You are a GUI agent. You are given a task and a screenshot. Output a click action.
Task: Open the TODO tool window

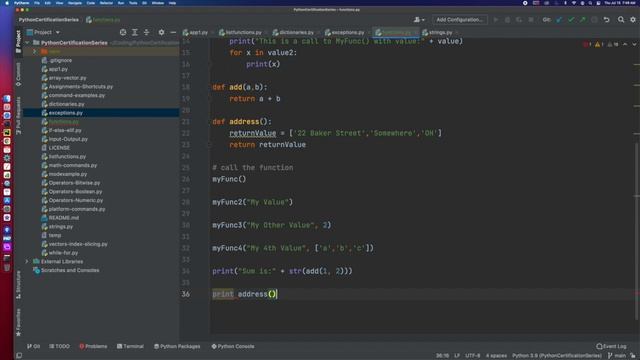point(60,346)
